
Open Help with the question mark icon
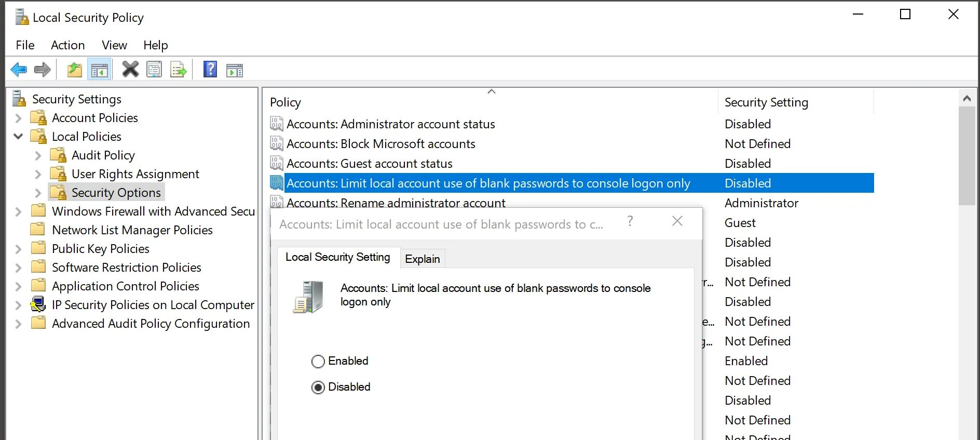(x=210, y=69)
